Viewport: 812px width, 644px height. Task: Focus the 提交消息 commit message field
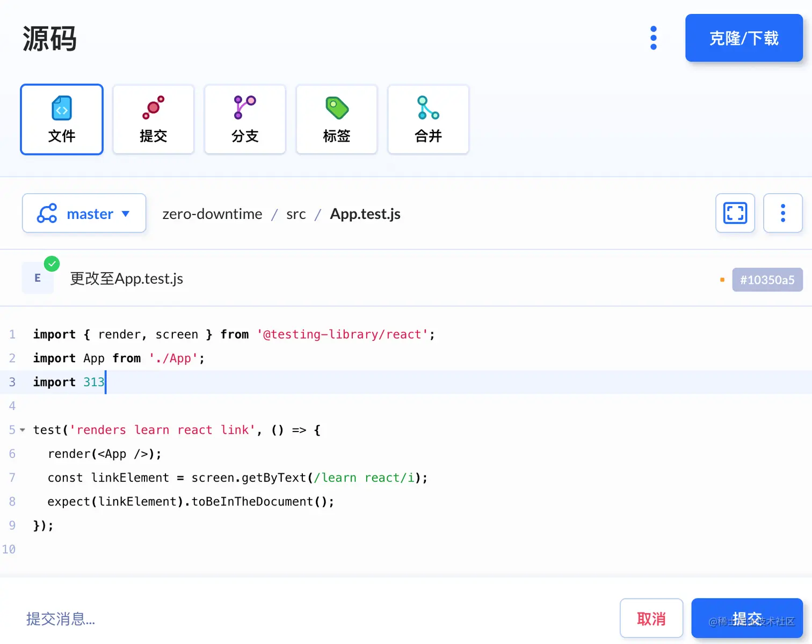pos(317,619)
